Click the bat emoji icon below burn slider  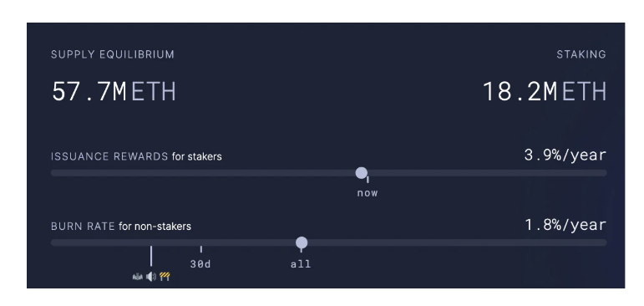coord(137,277)
